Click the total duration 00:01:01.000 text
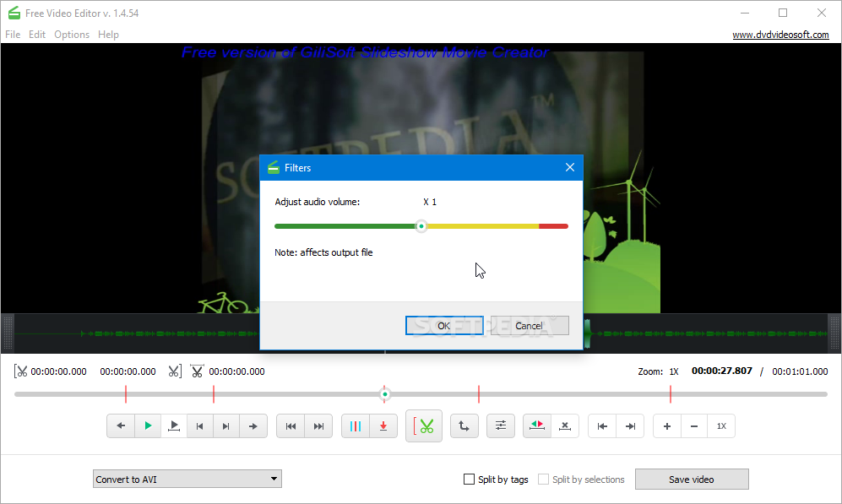842x504 pixels. (x=800, y=371)
